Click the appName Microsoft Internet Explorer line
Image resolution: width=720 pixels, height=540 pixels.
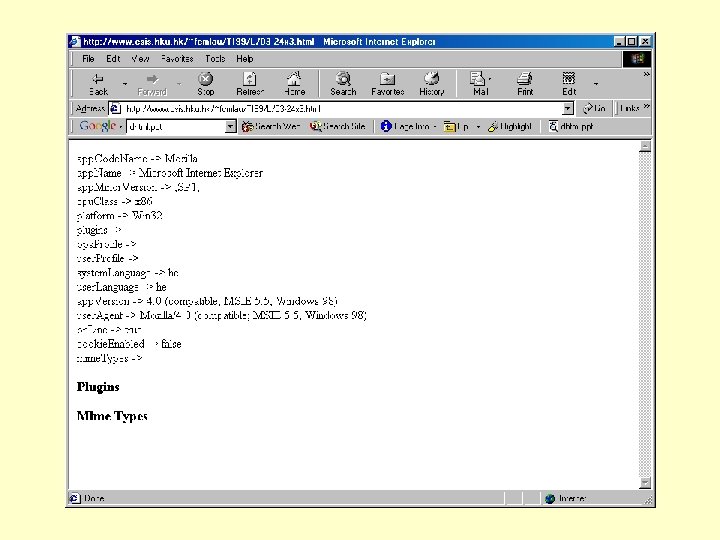170,173
